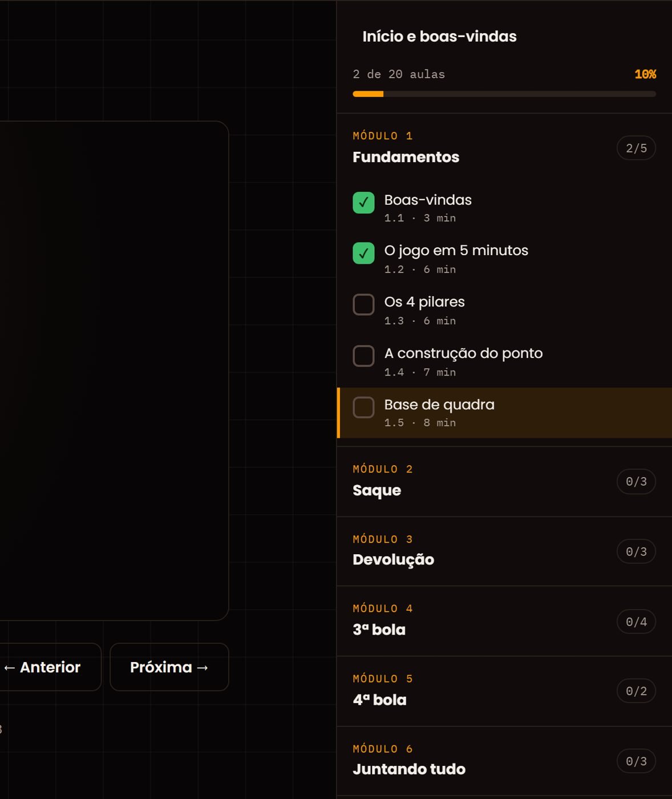This screenshot has width=672, height=799.
Task: Expand Módulo 6 Juntando tudo section
Action: [504, 761]
